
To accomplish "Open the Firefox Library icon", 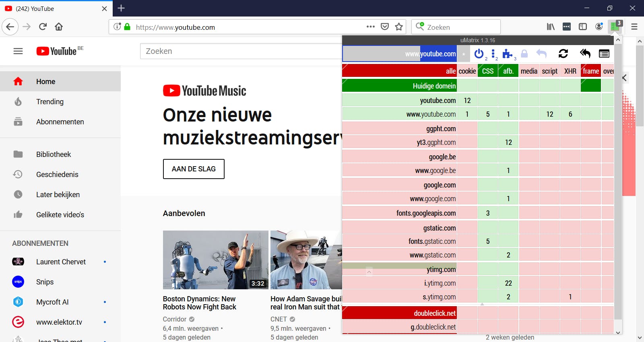I will pos(551,27).
